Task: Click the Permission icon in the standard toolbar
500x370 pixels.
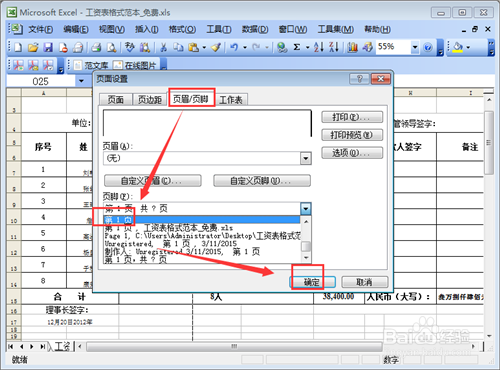Action: (x=63, y=48)
